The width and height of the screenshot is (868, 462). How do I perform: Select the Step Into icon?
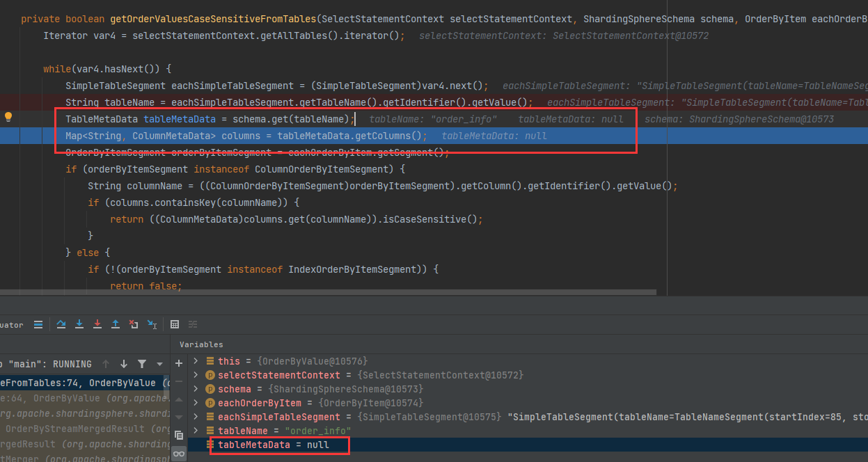point(79,324)
